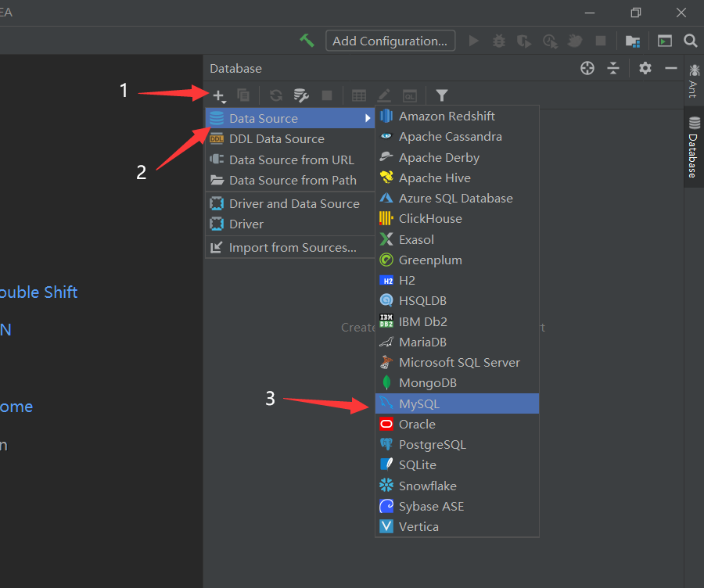Select Microsoft SQL Server option
Screen dimensions: 704x588
pyautogui.click(x=457, y=362)
